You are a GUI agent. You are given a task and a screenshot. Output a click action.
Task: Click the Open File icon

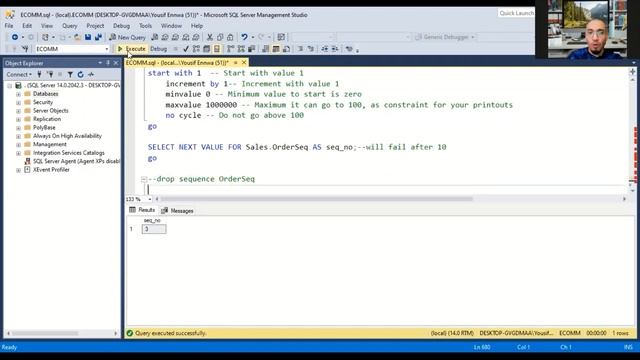click(x=77, y=37)
